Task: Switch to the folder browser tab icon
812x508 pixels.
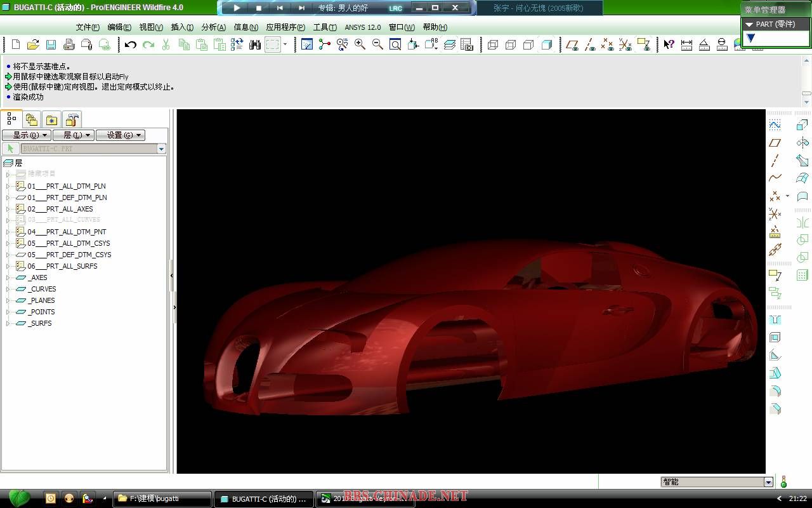Action: pyautogui.click(x=32, y=119)
